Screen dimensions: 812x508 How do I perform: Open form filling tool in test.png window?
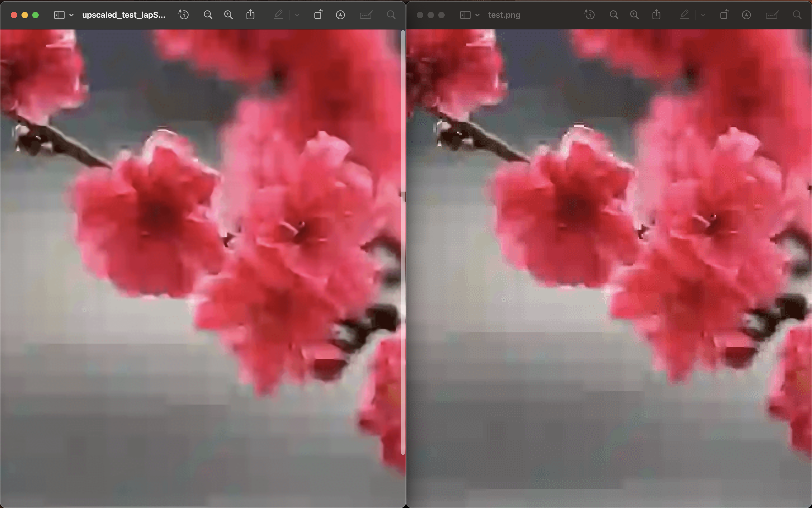click(x=772, y=15)
